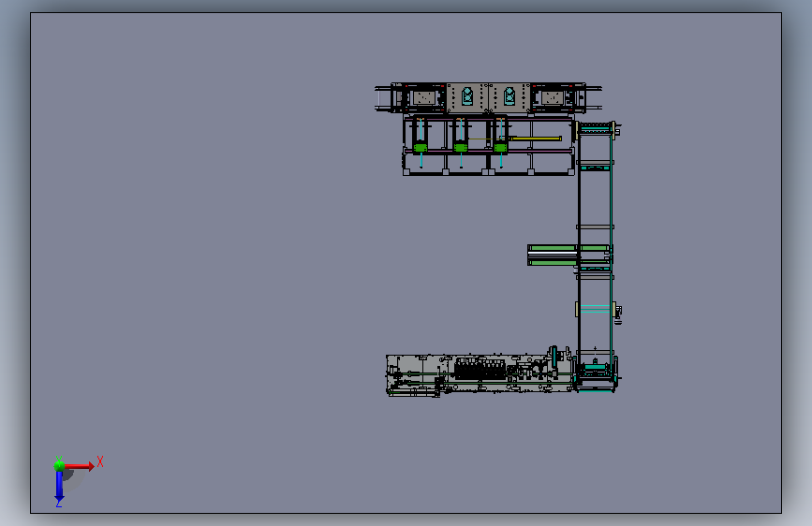Click the green Y axis ball of the triad
The image size is (812, 526).
(x=59, y=465)
